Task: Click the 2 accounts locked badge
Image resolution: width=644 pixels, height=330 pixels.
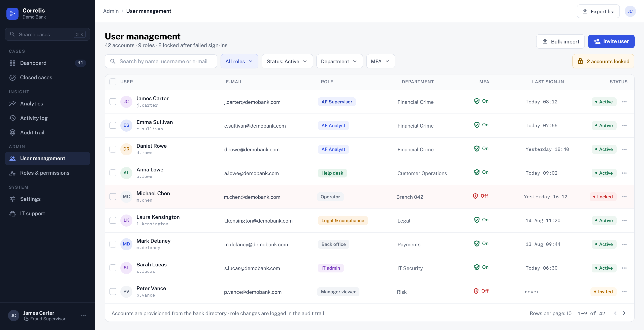Action: click(603, 61)
